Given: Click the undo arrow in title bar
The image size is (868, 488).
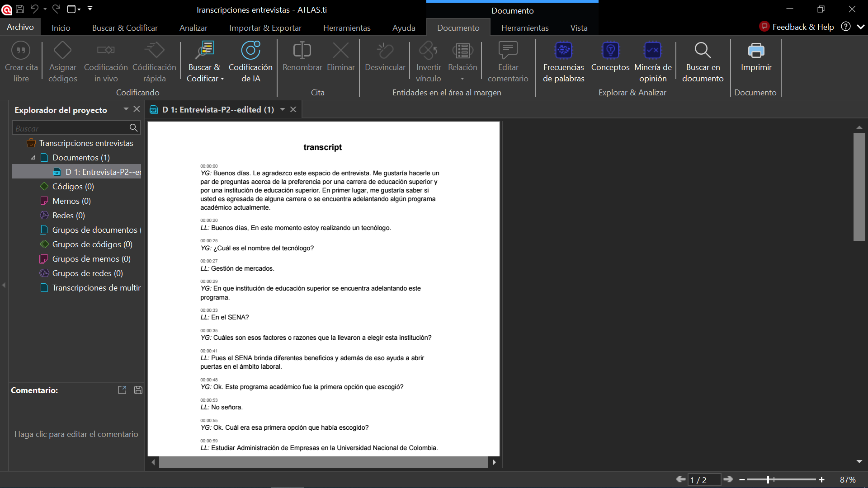Looking at the screenshot, I should click(34, 9).
